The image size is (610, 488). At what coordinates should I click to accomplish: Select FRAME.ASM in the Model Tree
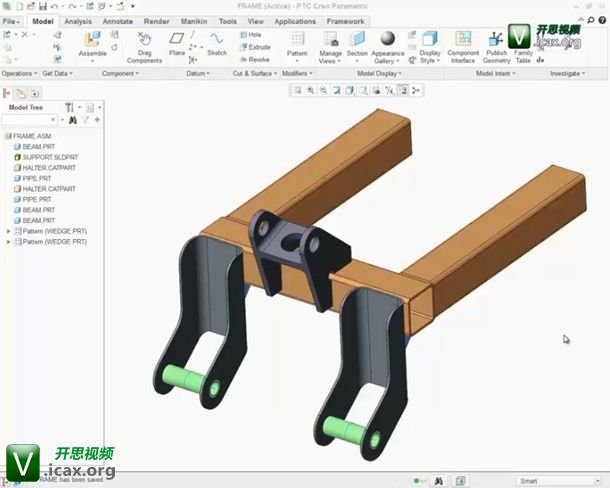[x=28, y=136]
